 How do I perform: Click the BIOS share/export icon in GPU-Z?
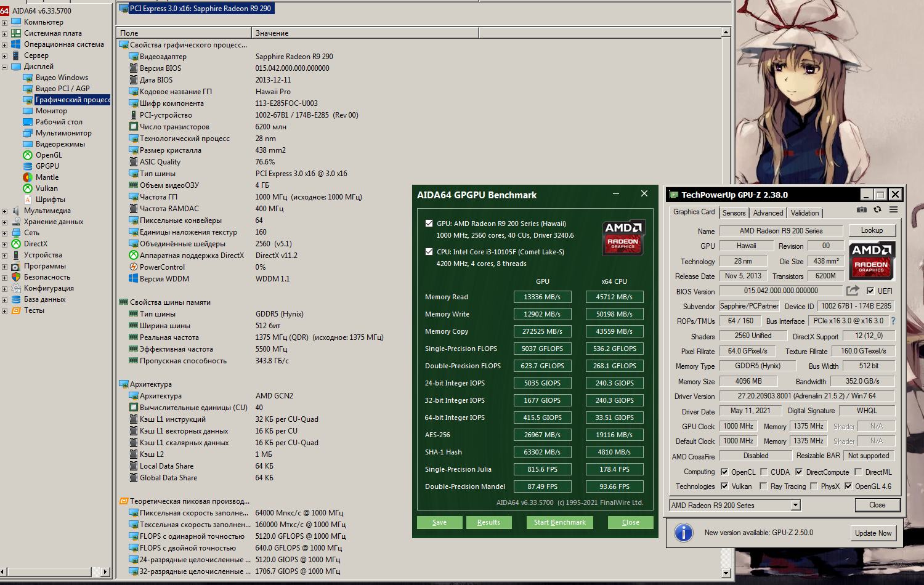(x=853, y=291)
